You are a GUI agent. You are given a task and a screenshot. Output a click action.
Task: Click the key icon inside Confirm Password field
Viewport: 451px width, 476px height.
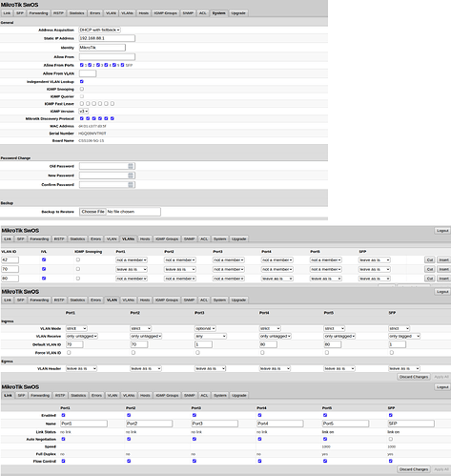point(131,184)
